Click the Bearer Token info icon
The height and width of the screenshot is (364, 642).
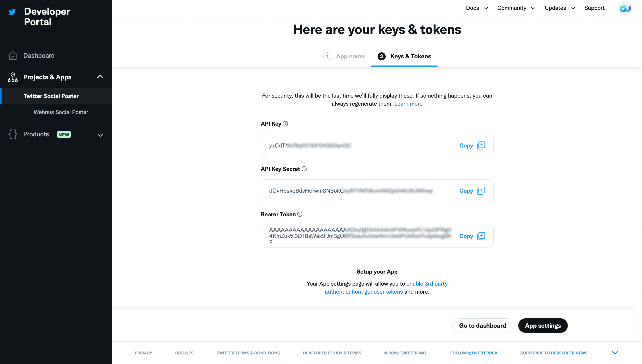pyautogui.click(x=300, y=215)
